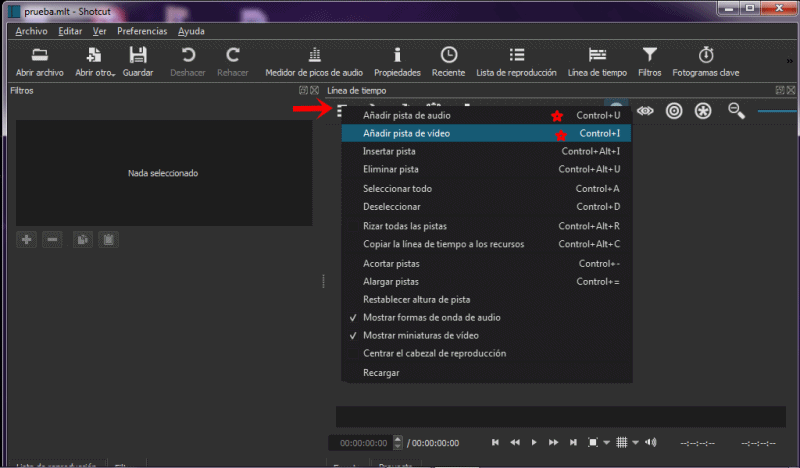Open the Abrir archivo toolbar button

pyautogui.click(x=40, y=62)
